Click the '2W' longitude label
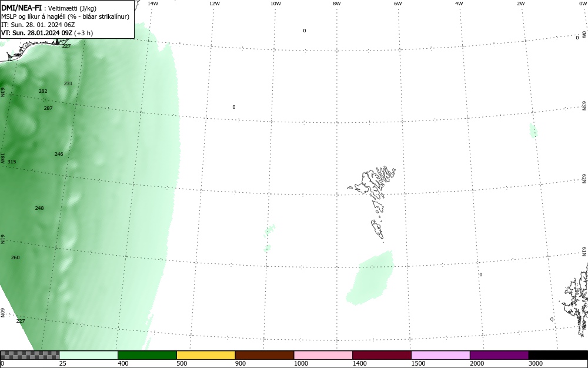 click(520, 4)
